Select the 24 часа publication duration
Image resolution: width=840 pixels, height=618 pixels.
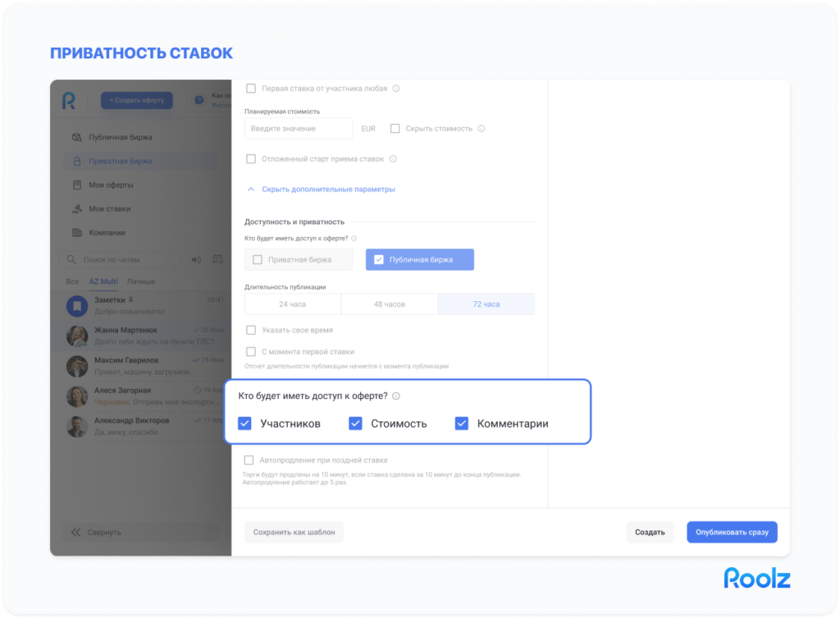[x=291, y=304]
